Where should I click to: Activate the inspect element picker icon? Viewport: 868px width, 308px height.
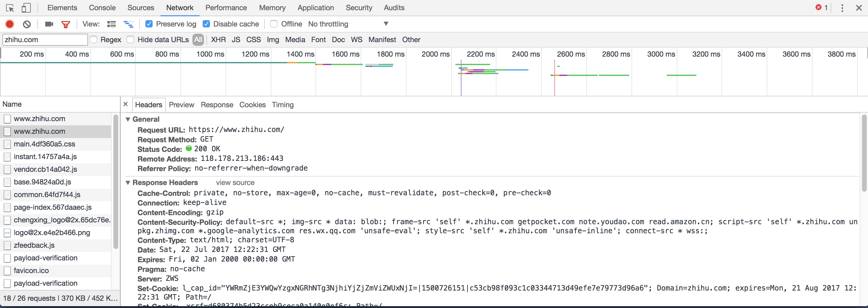pos(10,8)
